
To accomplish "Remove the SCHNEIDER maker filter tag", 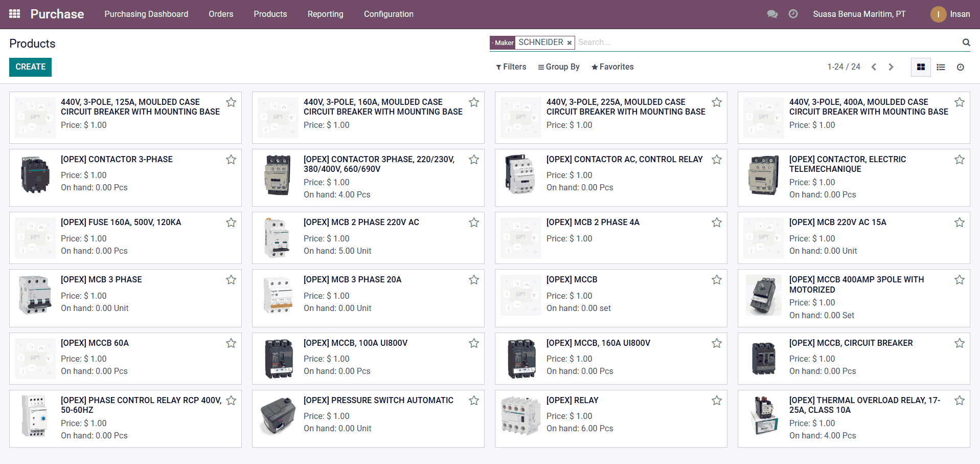I will click(x=569, y=43).
